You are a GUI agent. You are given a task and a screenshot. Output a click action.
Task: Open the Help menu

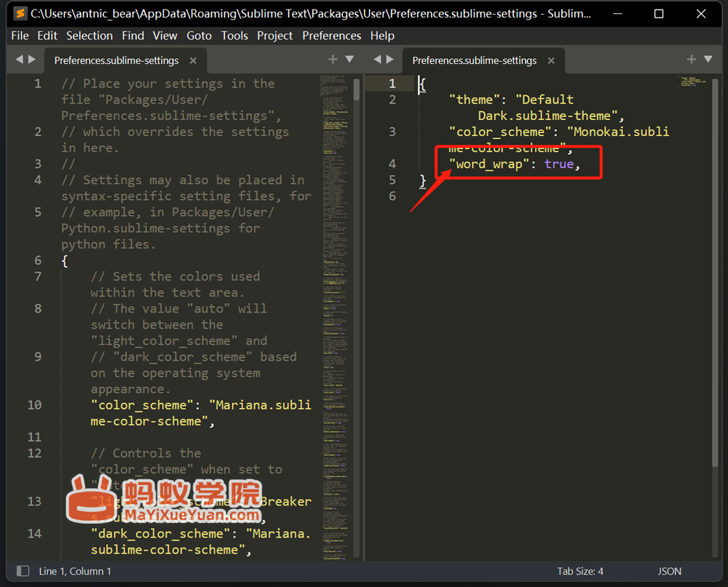pyautogui.click(x=383, y=36)
